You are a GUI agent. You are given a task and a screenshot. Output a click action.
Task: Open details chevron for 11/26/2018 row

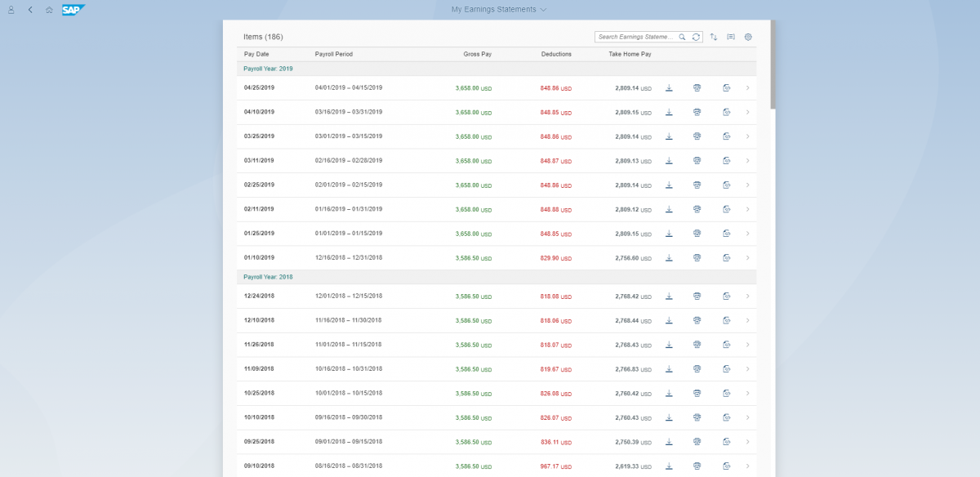(x=747, y=345)
